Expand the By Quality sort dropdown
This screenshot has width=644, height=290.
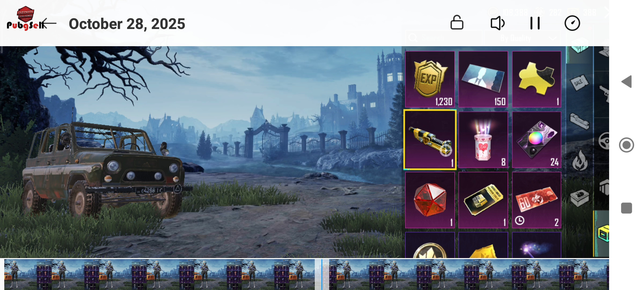tap(522, 38)
